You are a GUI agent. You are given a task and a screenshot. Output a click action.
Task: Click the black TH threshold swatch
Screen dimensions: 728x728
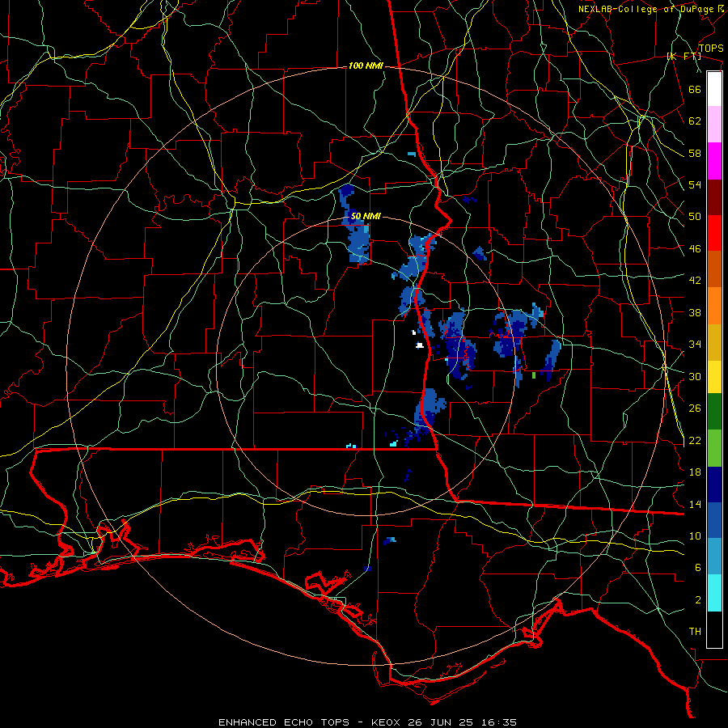[x=714, y=629]
